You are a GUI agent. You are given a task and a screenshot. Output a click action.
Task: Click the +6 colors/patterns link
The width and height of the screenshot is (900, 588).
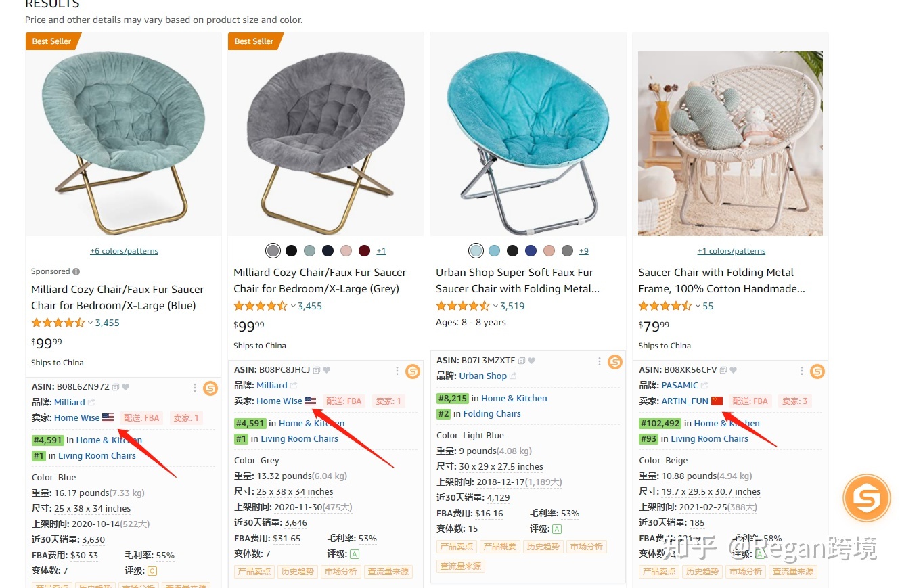[x=124, y=251]
